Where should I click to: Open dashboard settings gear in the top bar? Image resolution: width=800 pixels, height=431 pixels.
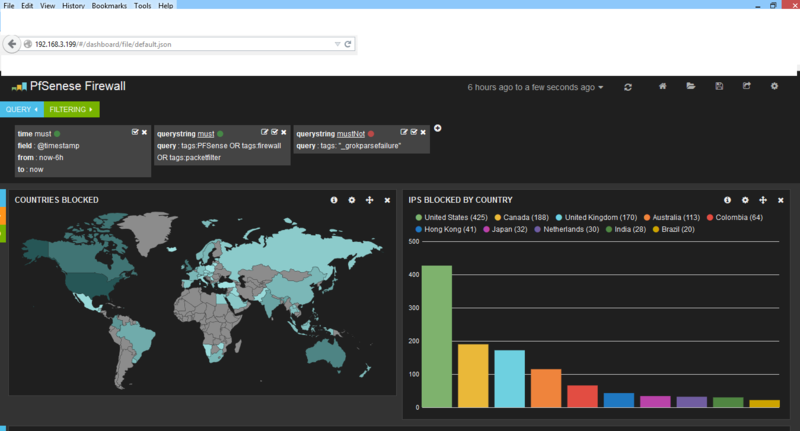point(774,86)
